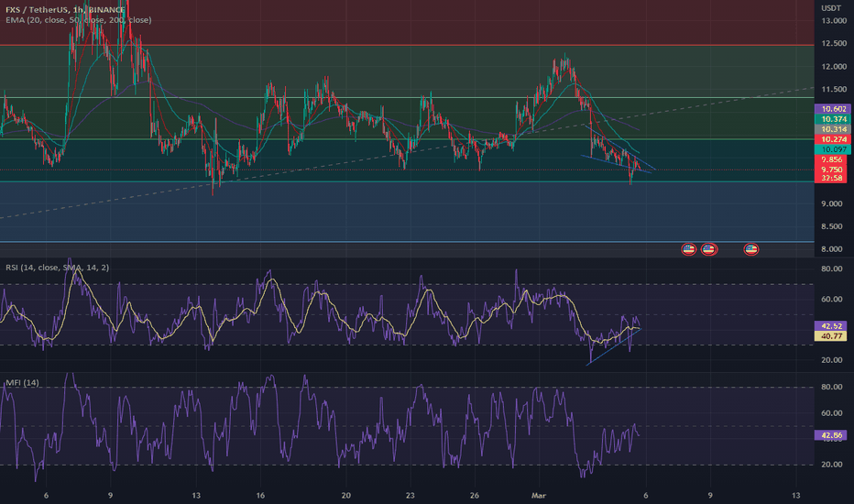Select the EMA (20, close, 50, close, 200, close) legend
Image resolution: width=854 pixels, height=504 pixels.
tap(79, 19)
